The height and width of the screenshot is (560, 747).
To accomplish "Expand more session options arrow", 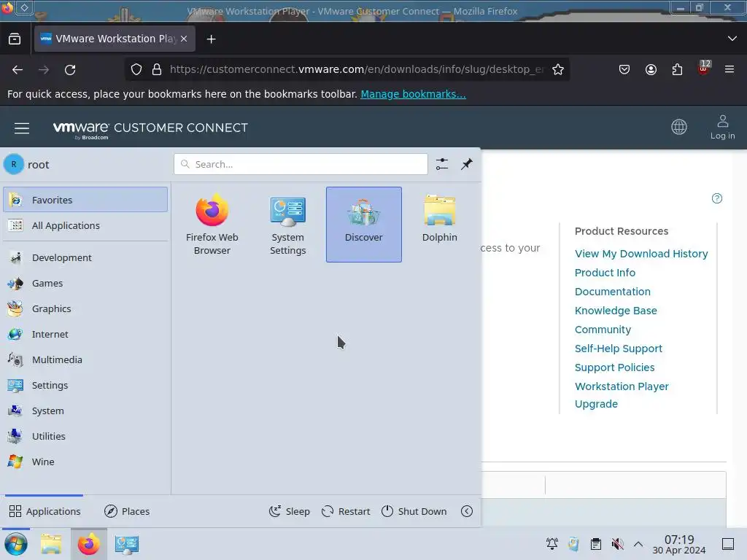I will click(467, 511).
